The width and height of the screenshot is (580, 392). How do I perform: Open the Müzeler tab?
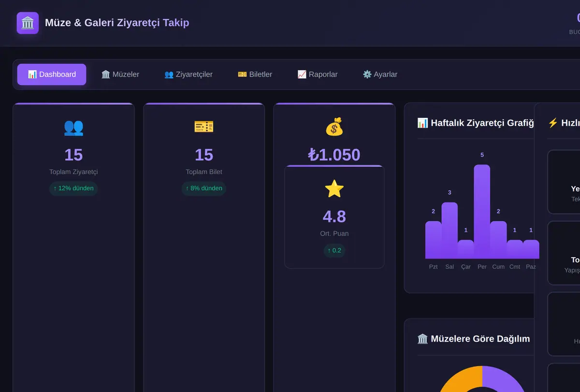click(120, 74)
